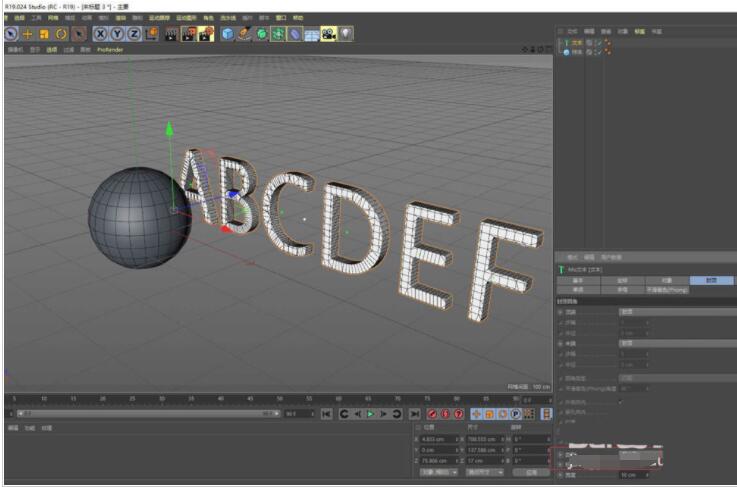
Task: Toggle the Y axis lock
Action: 116,34
